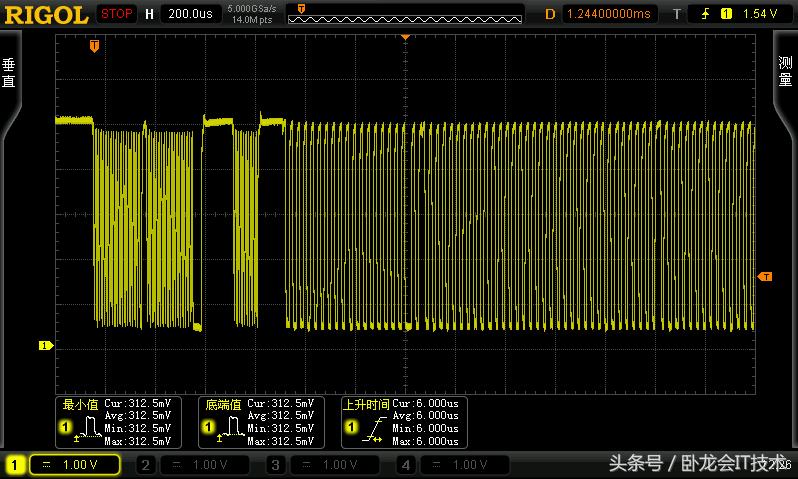Image resolution: width=798 pixels, height=479 pixels.
Task: Click the orange D delay icon
Action: point(549,14)
